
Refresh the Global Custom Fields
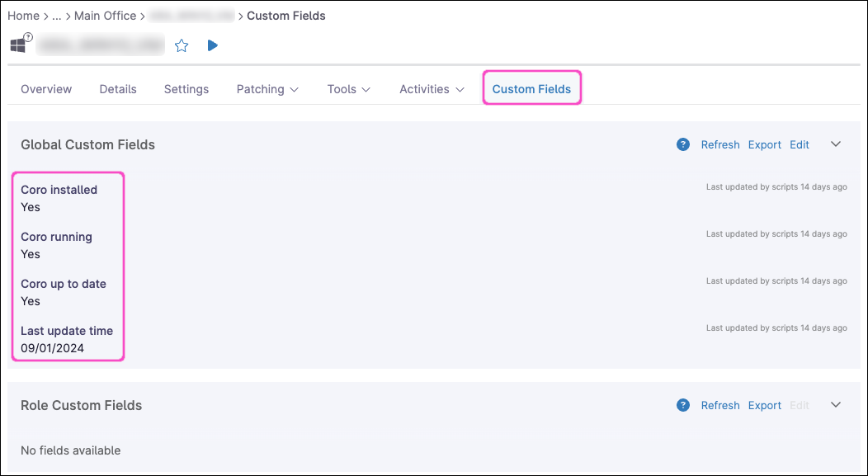(x=720, y=144)
